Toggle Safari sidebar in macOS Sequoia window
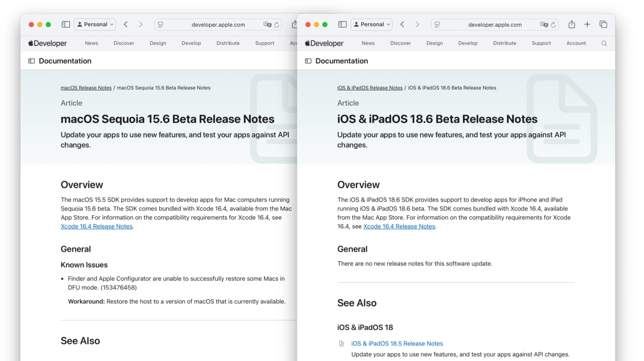The width and height of the screenshot is (644, 361). 65,24
